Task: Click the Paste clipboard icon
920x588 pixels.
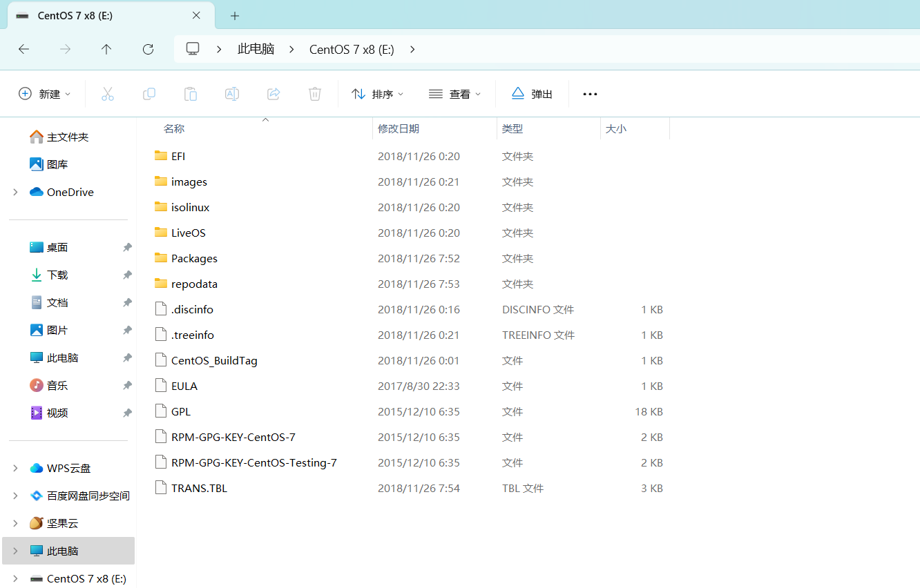Action: click(x=190, y=94)
